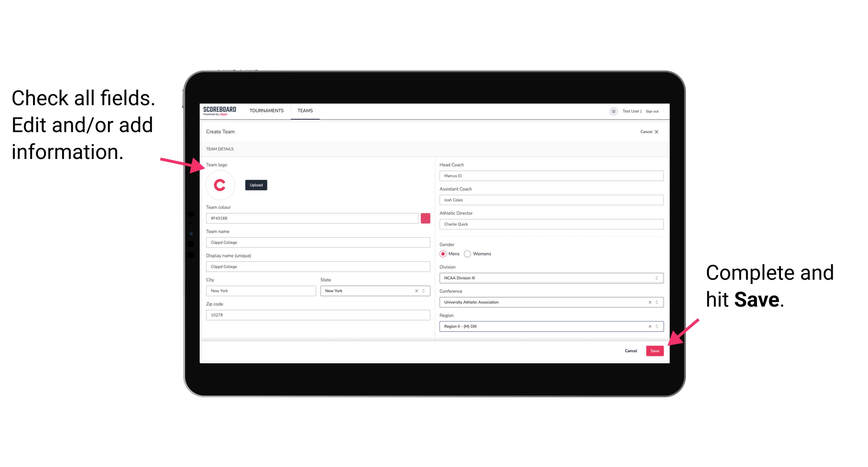
Task: Click the red team colour swatch
Action: 425,218
